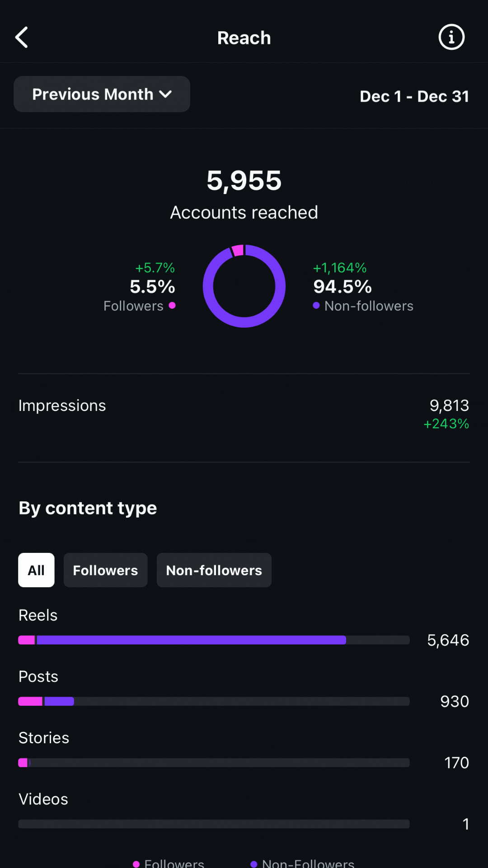Tap the pink Followers legend dot
488x868 pixels.
(x=172, y=306)
